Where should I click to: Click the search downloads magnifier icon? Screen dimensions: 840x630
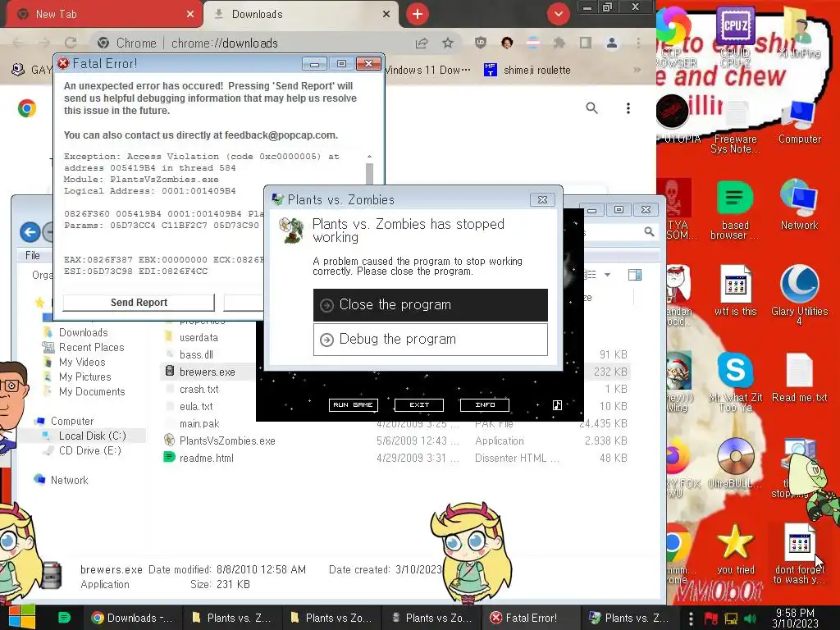coord(591,108)
